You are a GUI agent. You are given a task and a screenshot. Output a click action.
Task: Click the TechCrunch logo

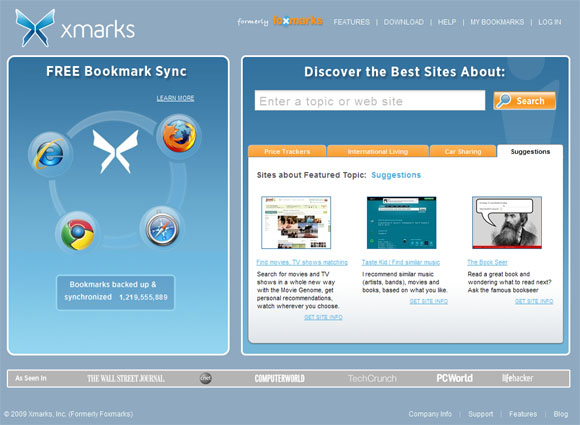[x=372, y=378]
